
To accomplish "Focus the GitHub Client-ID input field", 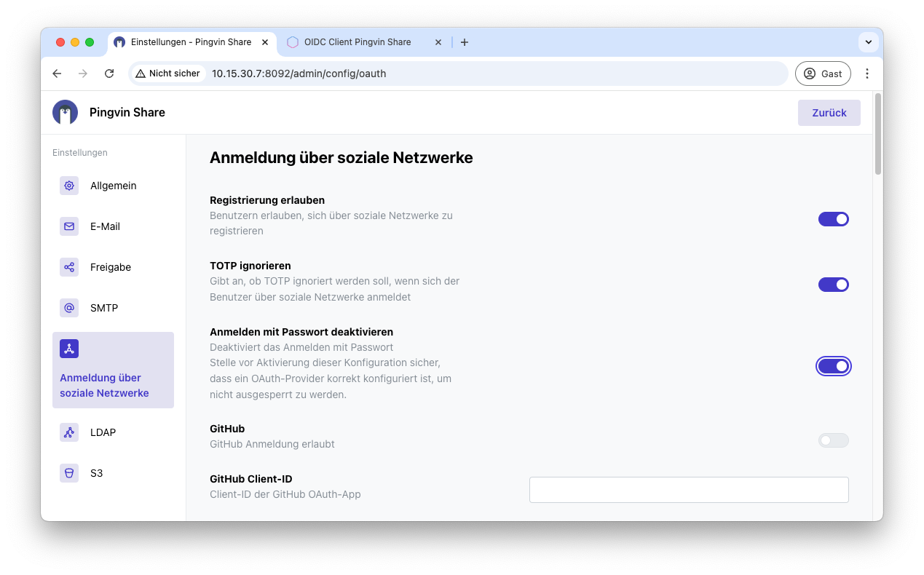I will 688,490.
